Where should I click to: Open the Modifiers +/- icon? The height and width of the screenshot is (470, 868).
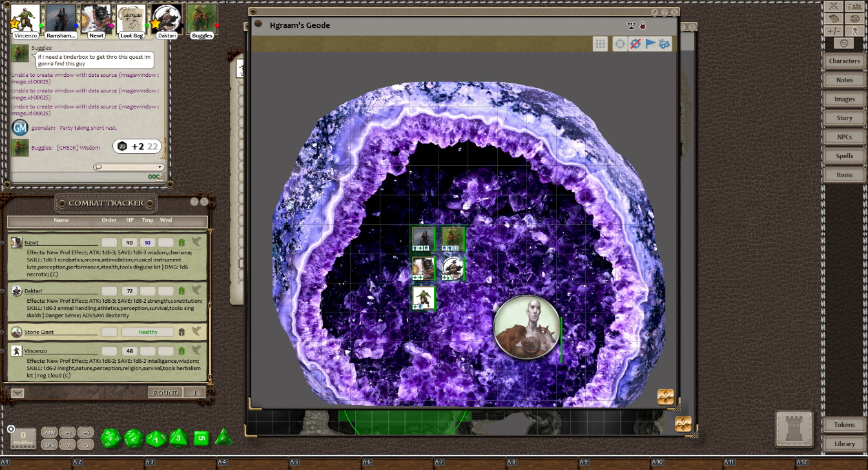(834, 31)
